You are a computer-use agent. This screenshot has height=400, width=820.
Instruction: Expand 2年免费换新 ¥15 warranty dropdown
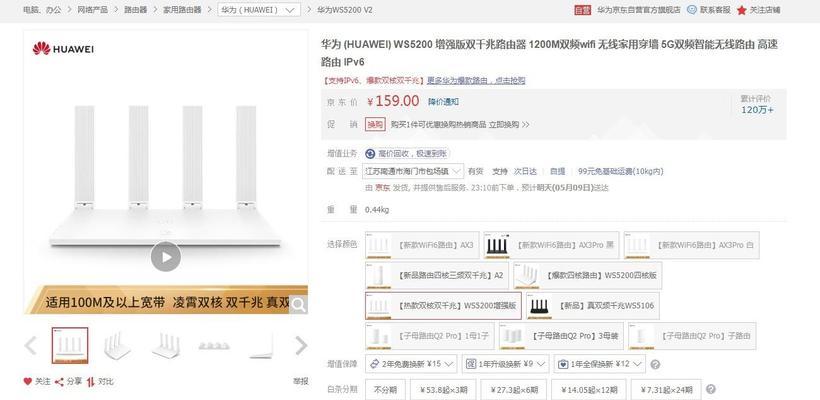pos(411,363)
